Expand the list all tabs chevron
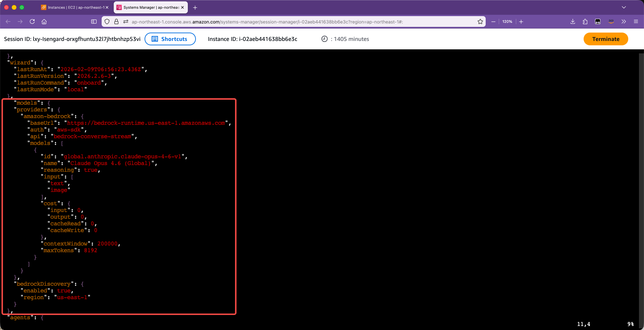 [624, 7]
